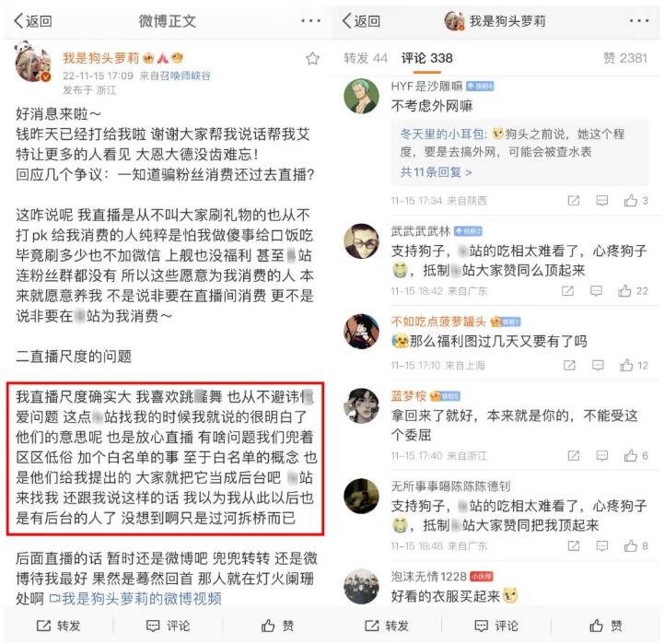Like the HYF是沙雕嘛 comment

click(635, 201)
